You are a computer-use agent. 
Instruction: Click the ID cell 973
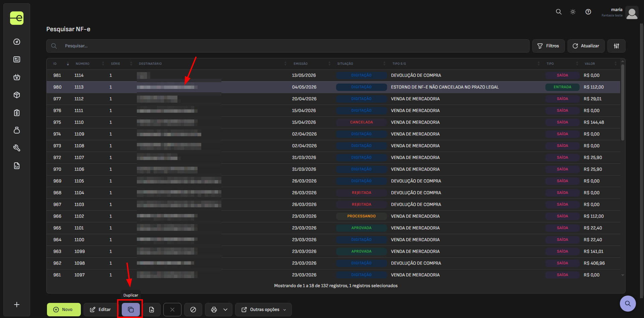tap(57, 146)
